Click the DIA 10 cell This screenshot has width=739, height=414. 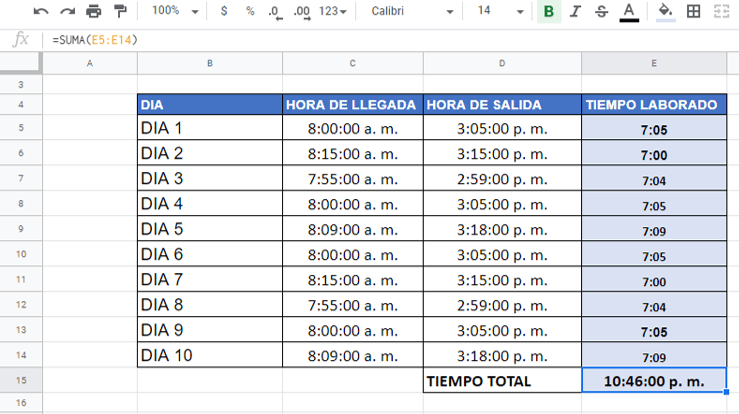pos(210,355)
